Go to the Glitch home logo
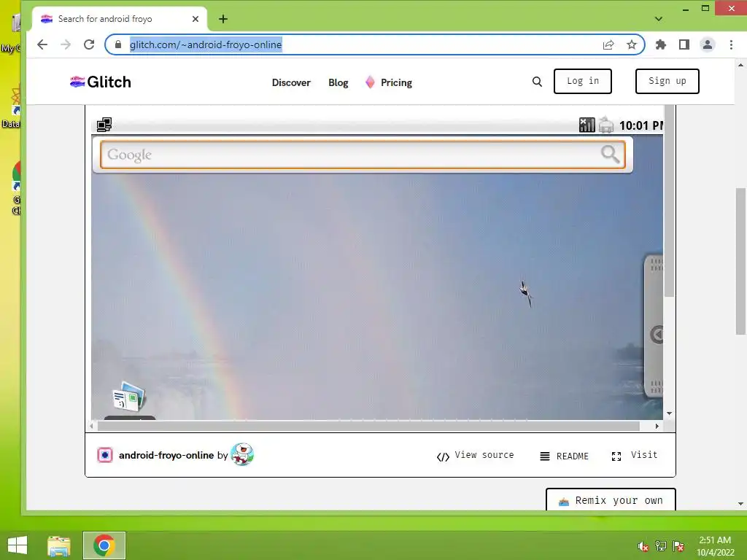The height and width of the screenshot is (560, 747). point(101,82)
